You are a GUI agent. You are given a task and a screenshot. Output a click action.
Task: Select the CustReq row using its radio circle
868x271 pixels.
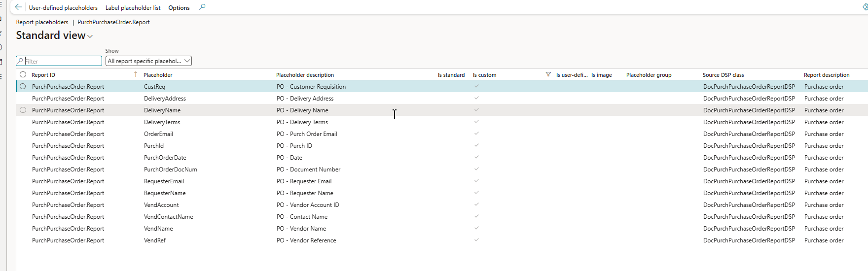(x=23, y=87)
